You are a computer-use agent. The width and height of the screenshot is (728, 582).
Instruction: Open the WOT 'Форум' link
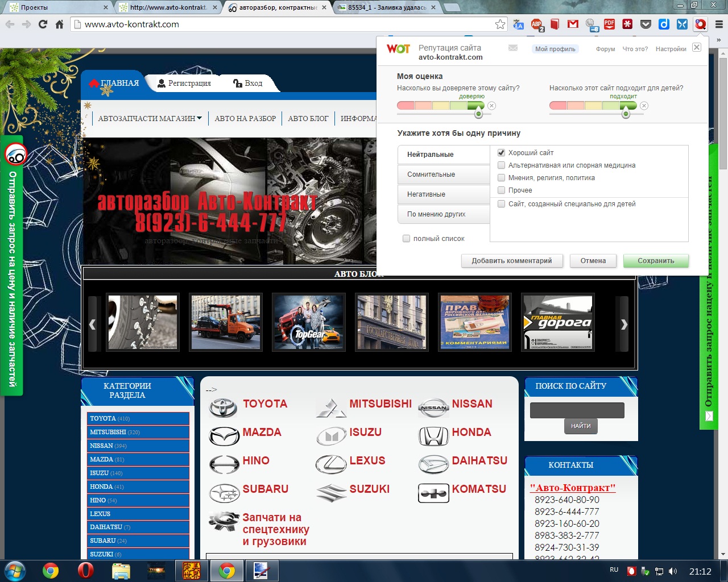point(605,49)
